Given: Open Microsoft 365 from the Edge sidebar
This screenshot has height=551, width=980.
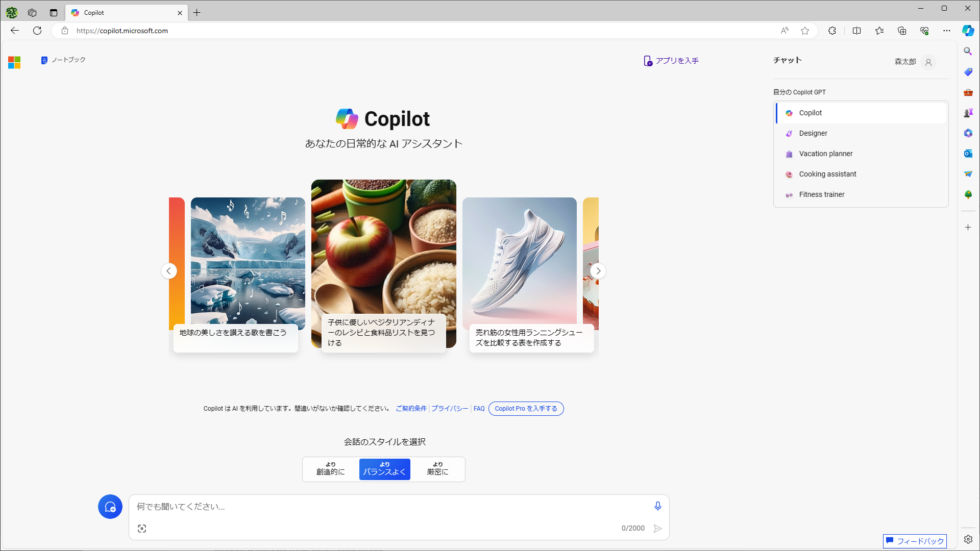Looking at the screenshot, I should (968, 133).
